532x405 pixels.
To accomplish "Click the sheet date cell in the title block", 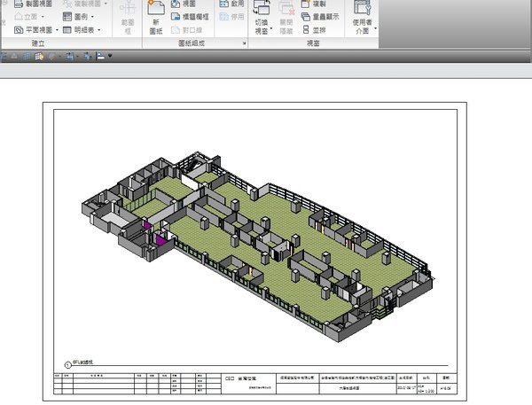I will click(x=406, y=387).
